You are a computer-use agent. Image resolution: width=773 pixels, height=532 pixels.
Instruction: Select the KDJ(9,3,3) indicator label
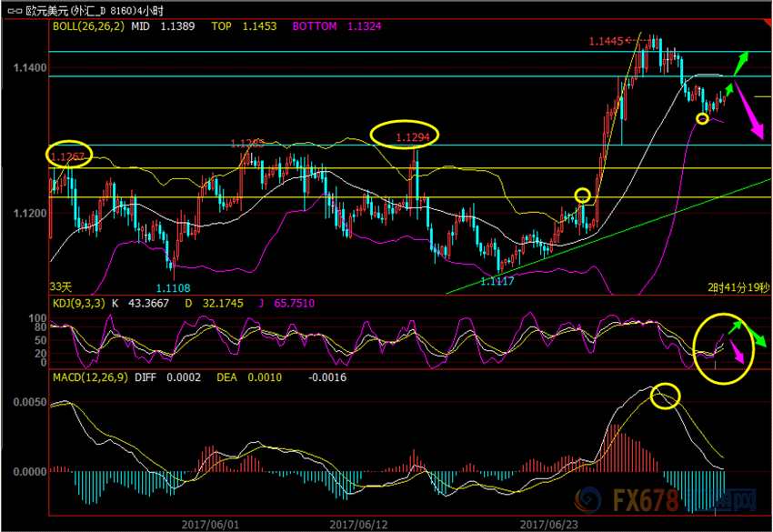[79, 303]
